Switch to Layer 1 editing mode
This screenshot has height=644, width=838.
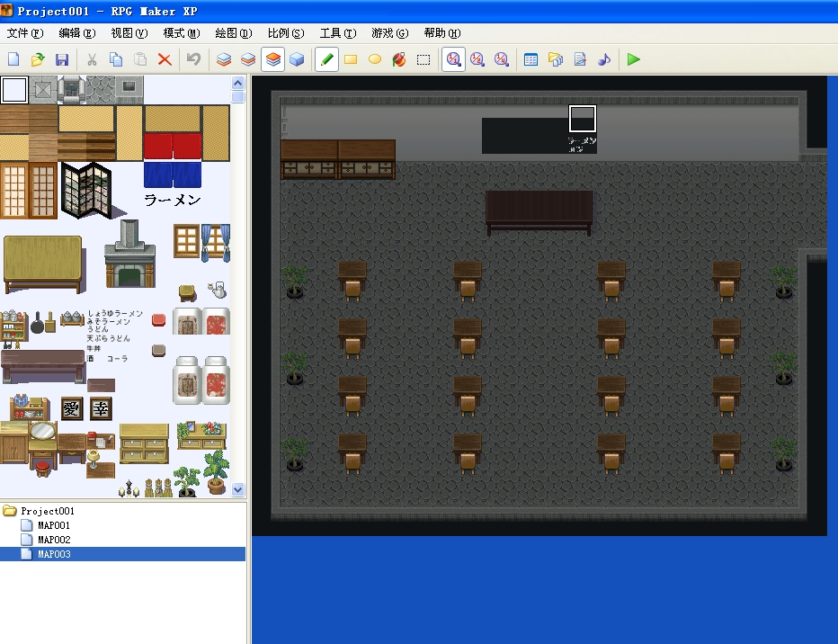tap(224, 59)
